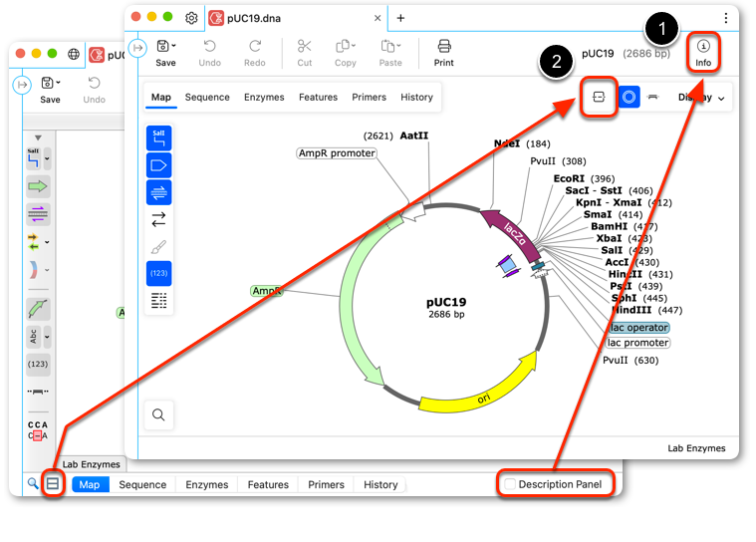Toggle the (123) numbering button
Screen dimensions: 756x542
click(158, 273)
